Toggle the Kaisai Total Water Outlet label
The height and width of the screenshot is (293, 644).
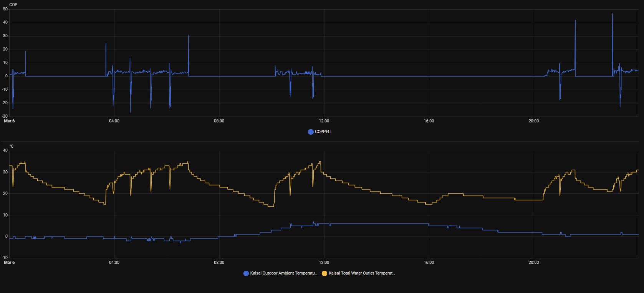click(361, 273)
